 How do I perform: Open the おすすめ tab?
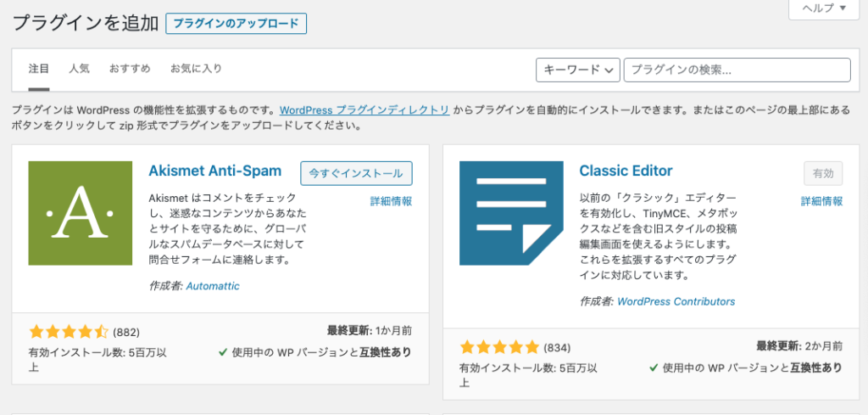pos(130,69)
